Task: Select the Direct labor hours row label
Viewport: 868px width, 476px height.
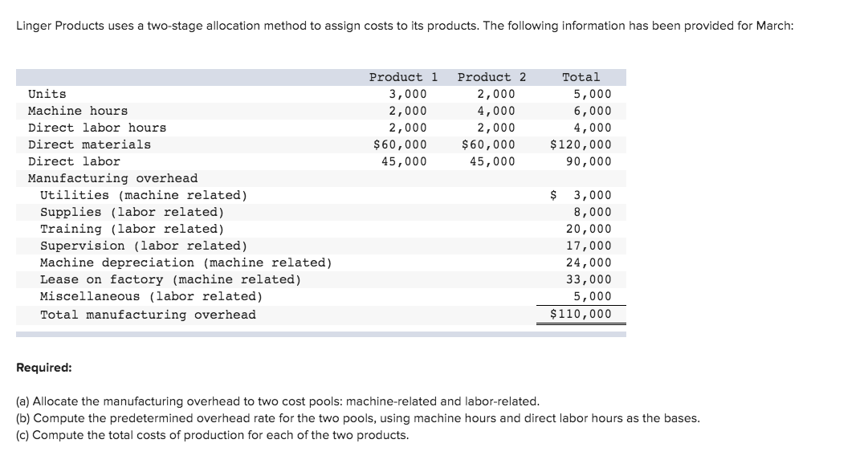Action: [x=96, y=128]
